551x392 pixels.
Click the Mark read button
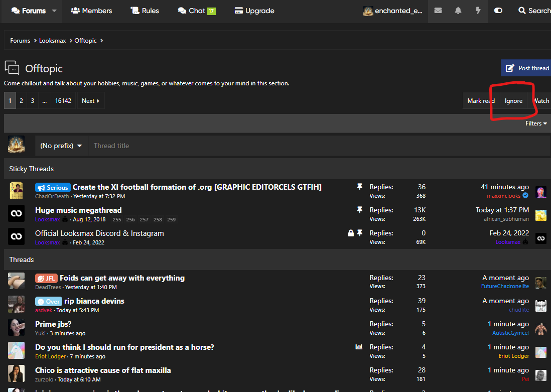click(481, 101)
